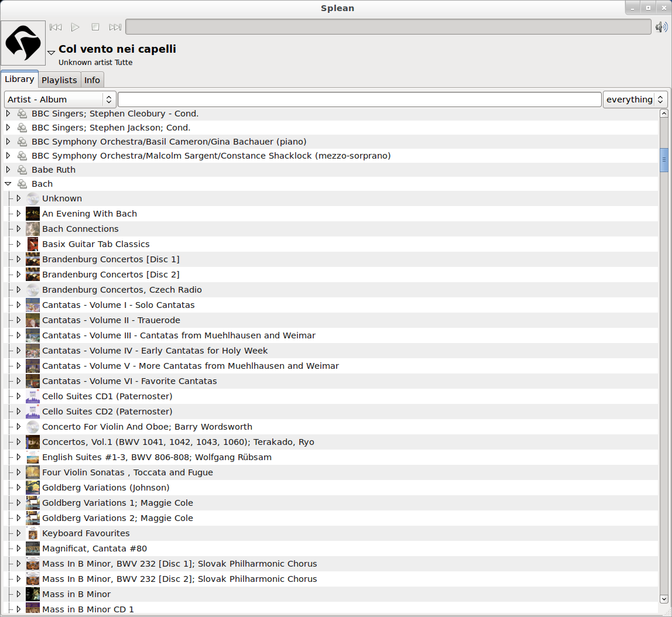Start playback with the play button

coord(76,27)
